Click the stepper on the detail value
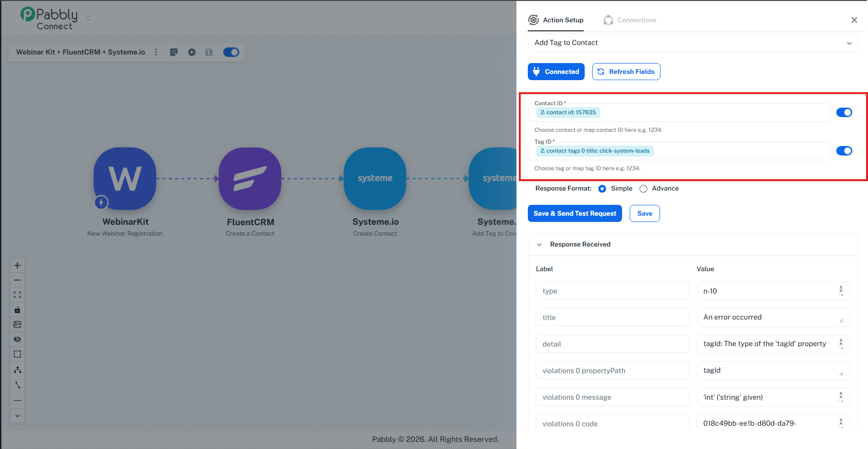The image size is (868, 449). pyautogui.click(x=841, y=342)
